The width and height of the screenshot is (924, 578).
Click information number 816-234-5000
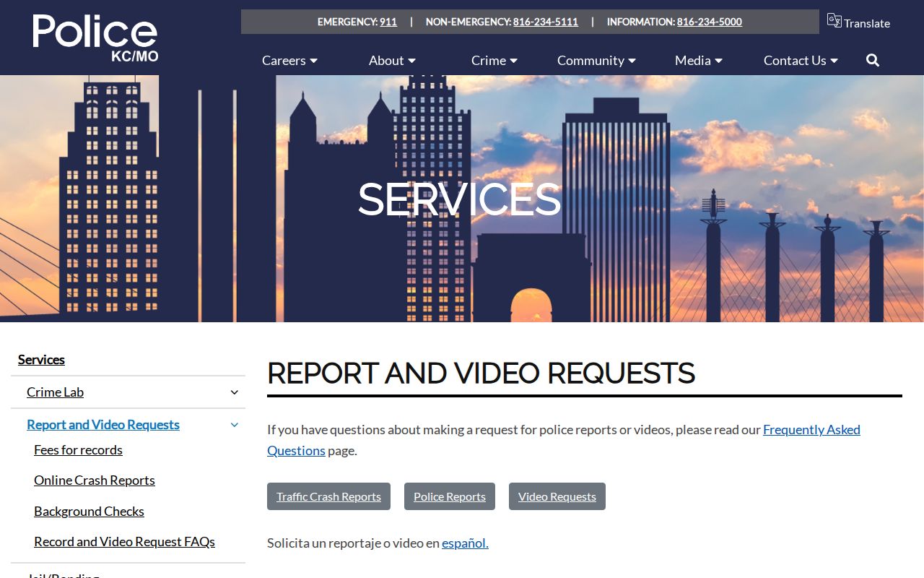pyautogui.click(x=710, y=22)
